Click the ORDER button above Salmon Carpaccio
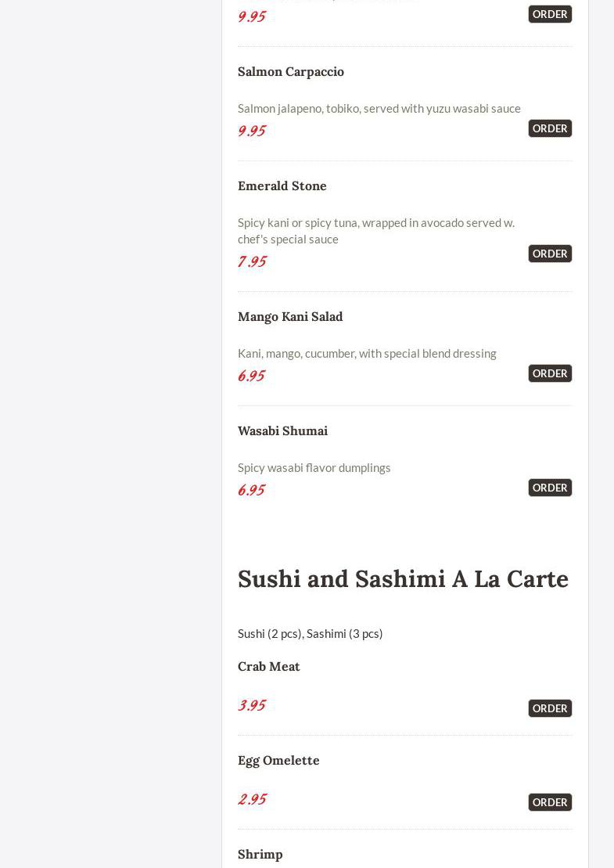The height and width of the screenshot is (868, 614). [x=550, y=14]
